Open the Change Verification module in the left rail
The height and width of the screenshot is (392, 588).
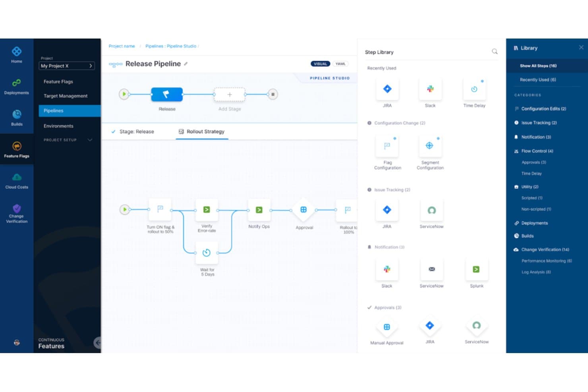[x=17, y=213]
